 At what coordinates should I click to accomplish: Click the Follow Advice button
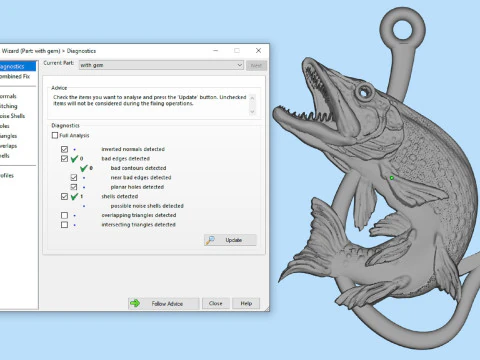coord(164,303)
